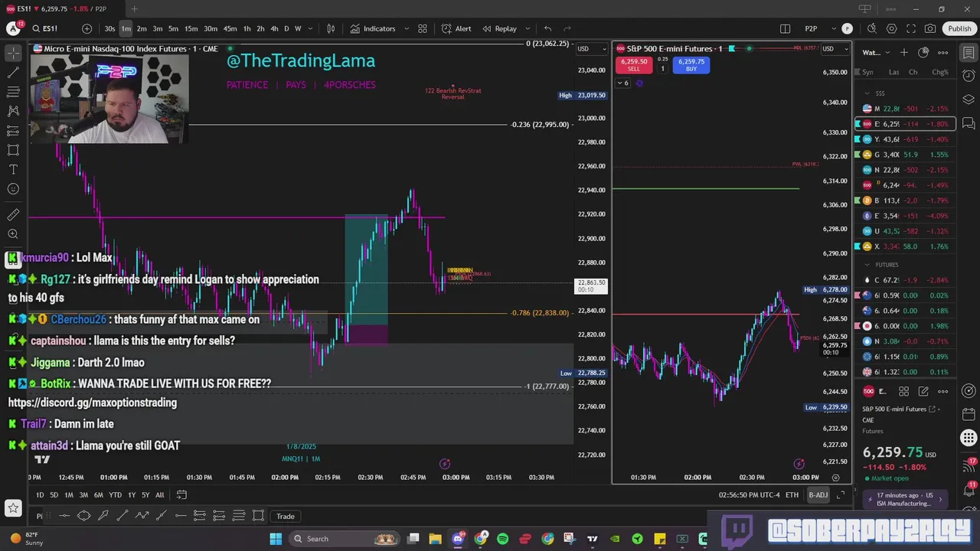The image size is (980, 551).
Task: Select the All date range
Action: pos(160,495)
